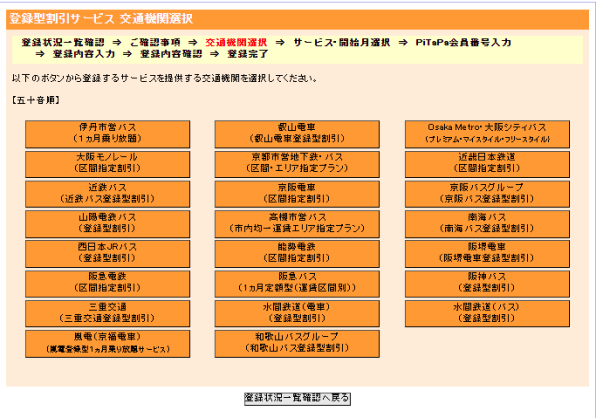Screen dimensions: 596x418
Task: Click 西日本JRバス 登録型割引 button
Action: pyautogui.click(x=108, y=253)
